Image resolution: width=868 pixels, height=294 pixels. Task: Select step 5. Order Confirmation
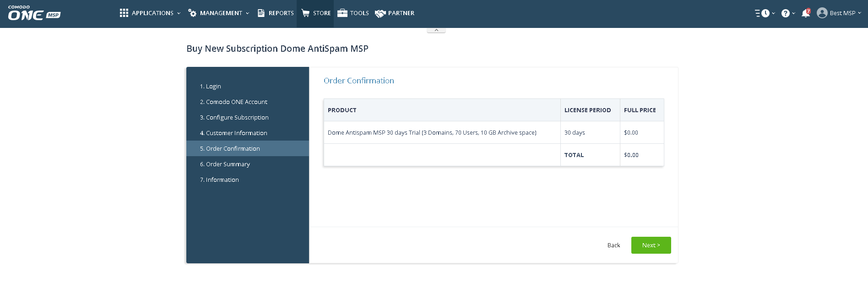tap(248, 148)
